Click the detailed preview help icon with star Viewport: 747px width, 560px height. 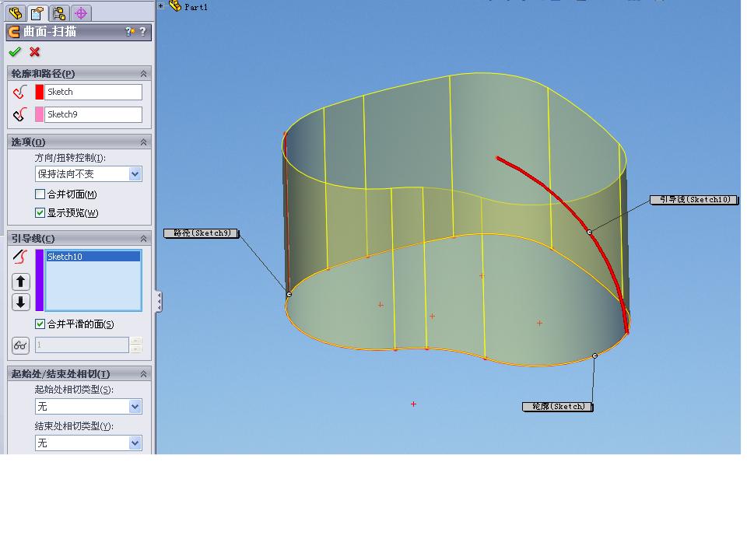click(130, 32)
